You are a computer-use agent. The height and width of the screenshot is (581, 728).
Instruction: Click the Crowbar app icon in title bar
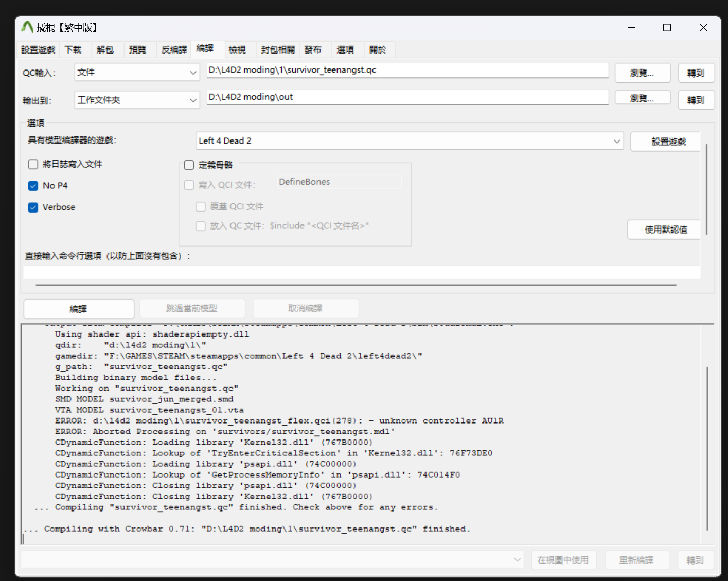click(27, 27)
